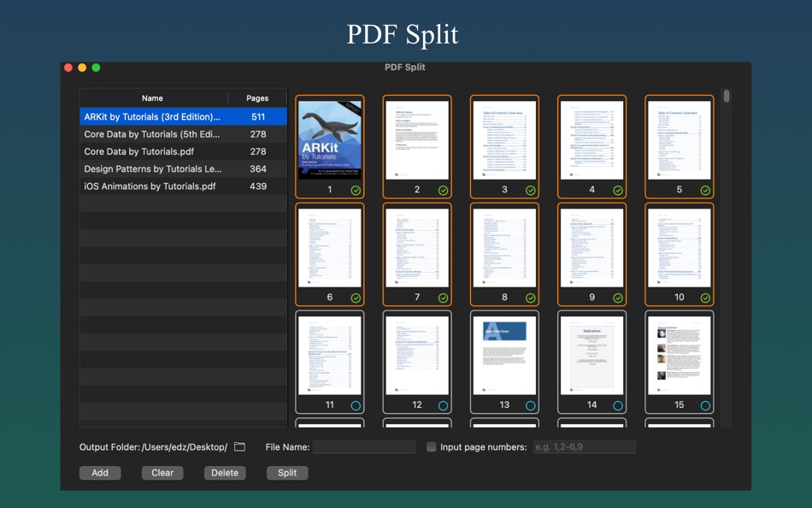Image resolution: width=812 pixels, height=508 pixels.
Task: Click the Pages column header
Action: [x=257, y=98]
